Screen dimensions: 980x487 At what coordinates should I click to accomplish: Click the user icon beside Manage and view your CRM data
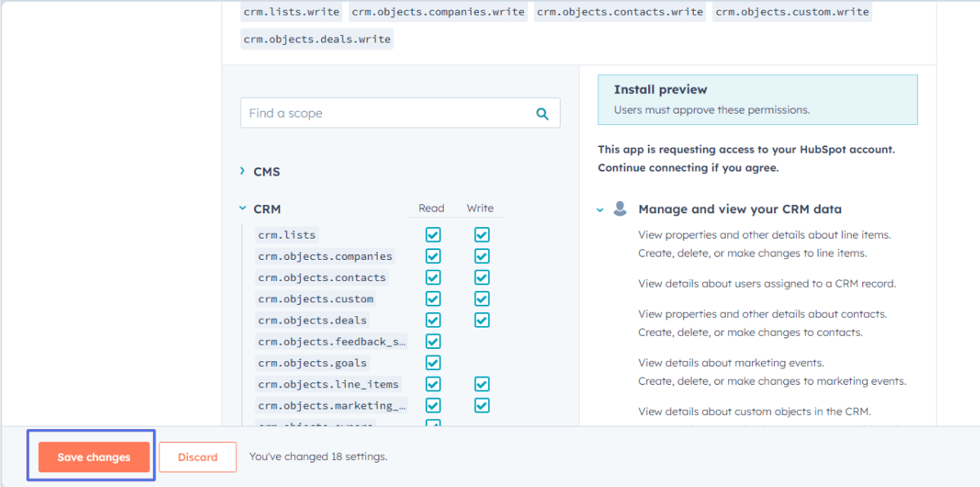(x=620, y=208)
